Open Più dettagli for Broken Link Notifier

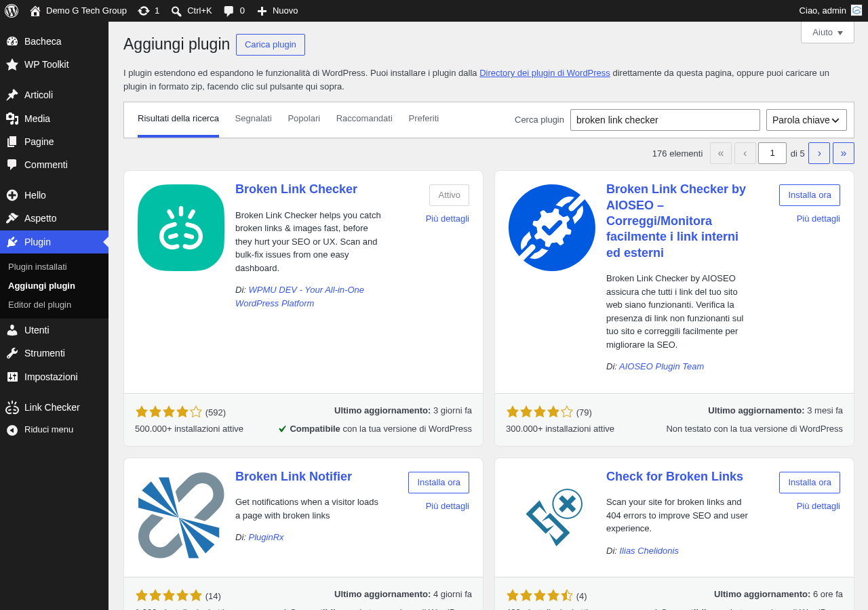coord(448,506)
